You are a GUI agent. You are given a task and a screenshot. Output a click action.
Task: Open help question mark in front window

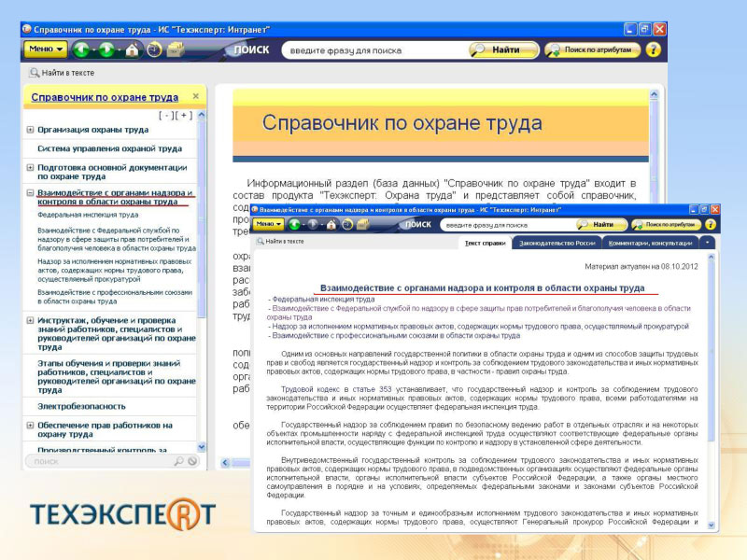pos(711,224)
